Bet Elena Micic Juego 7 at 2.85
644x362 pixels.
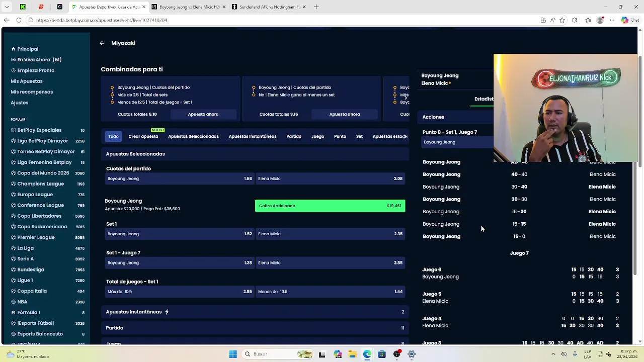330,262
